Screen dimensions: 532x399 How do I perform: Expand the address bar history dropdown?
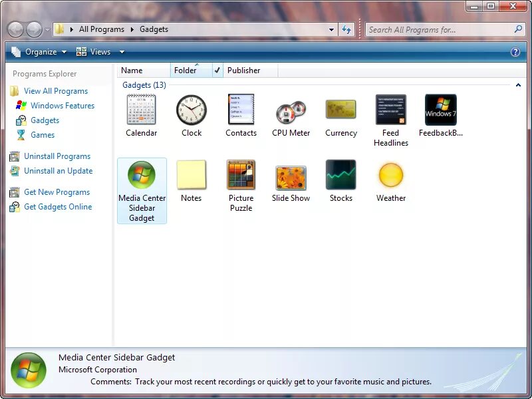[331, 29]
